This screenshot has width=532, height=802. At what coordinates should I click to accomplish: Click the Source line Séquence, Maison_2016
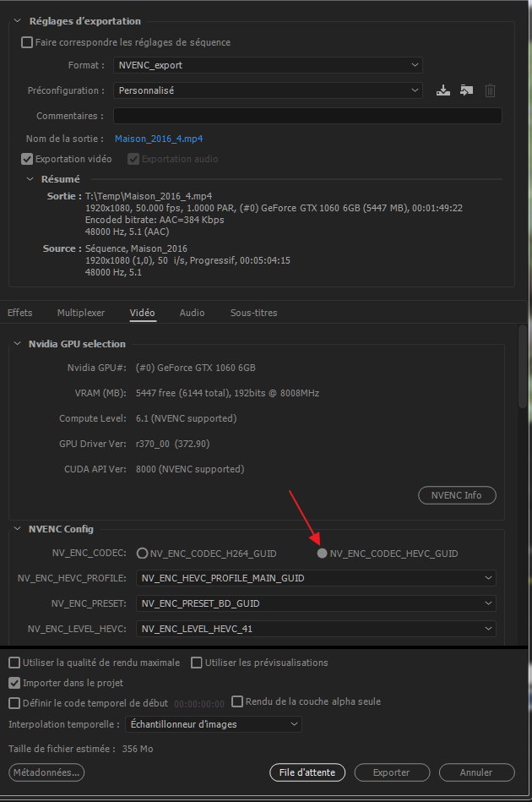click(136, 248)
